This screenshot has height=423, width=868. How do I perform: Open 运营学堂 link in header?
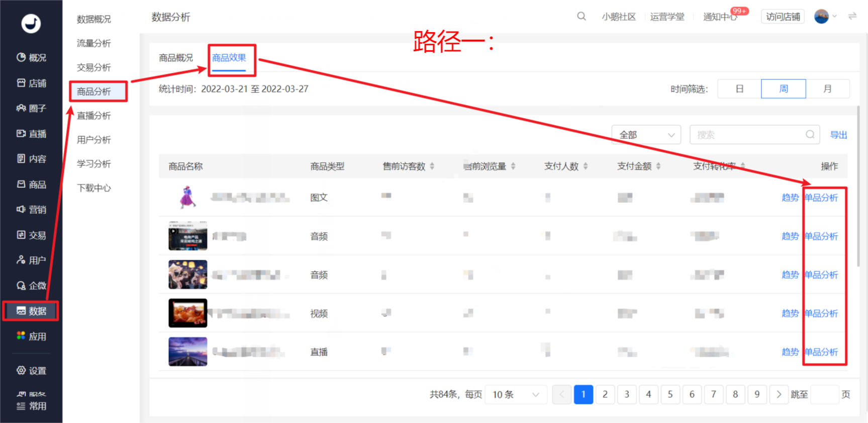click(667, 17)
